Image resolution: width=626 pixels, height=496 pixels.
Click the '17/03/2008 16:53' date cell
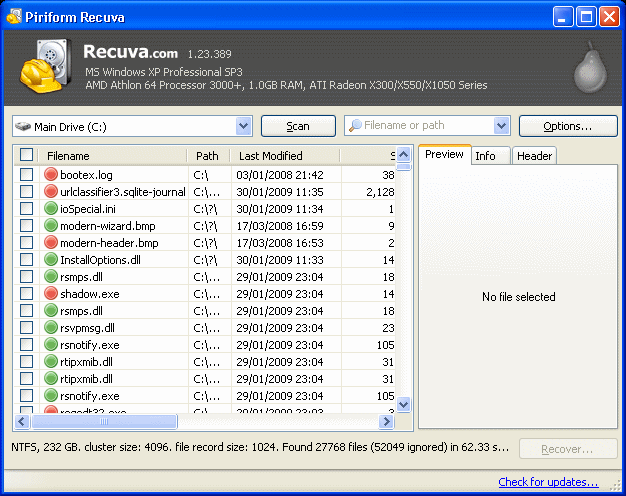(x=280, y=243)
